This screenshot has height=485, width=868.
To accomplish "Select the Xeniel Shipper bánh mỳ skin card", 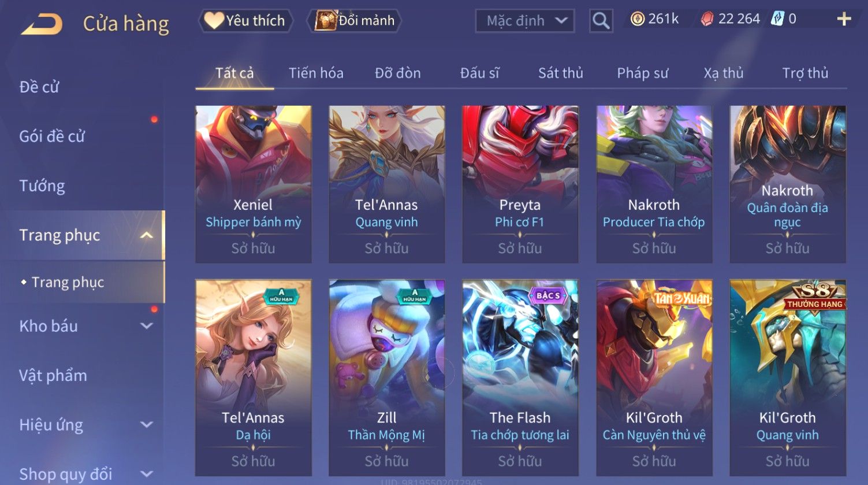I will click(x=254, y=184).
